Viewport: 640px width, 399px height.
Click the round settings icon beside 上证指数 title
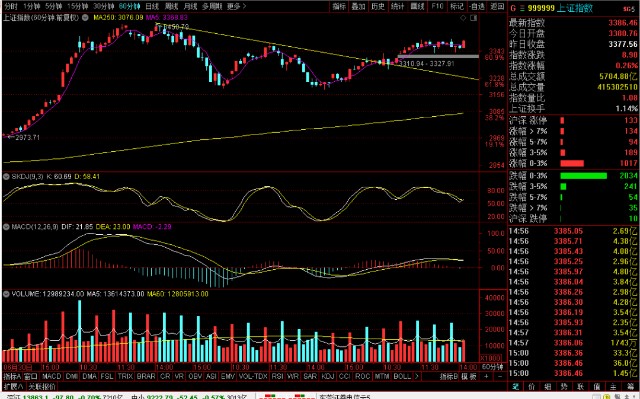pyautogui.click(x=85, y=18)
